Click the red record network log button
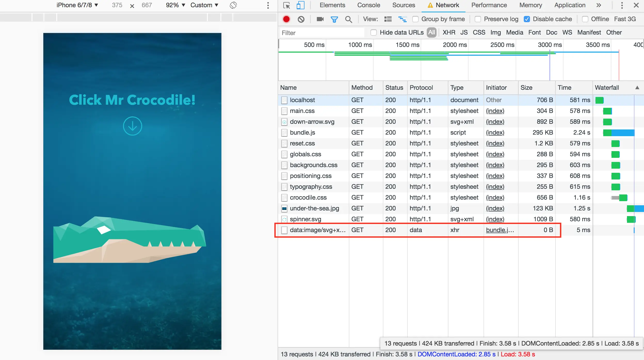The image size is (644, 360). click(x=286, y=19)
